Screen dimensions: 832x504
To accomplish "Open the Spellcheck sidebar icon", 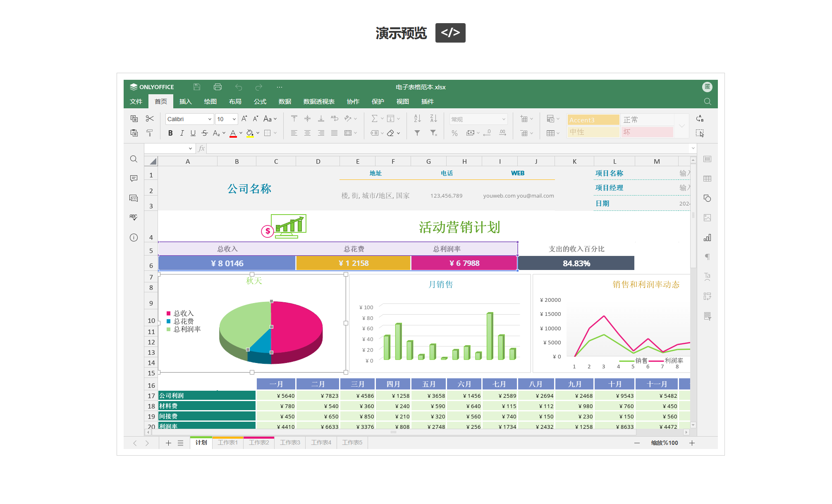I will [x=134, y=217].
